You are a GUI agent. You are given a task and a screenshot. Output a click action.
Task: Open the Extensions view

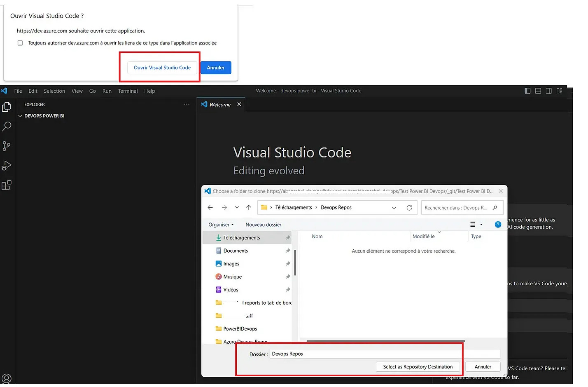tap(7, 185)
